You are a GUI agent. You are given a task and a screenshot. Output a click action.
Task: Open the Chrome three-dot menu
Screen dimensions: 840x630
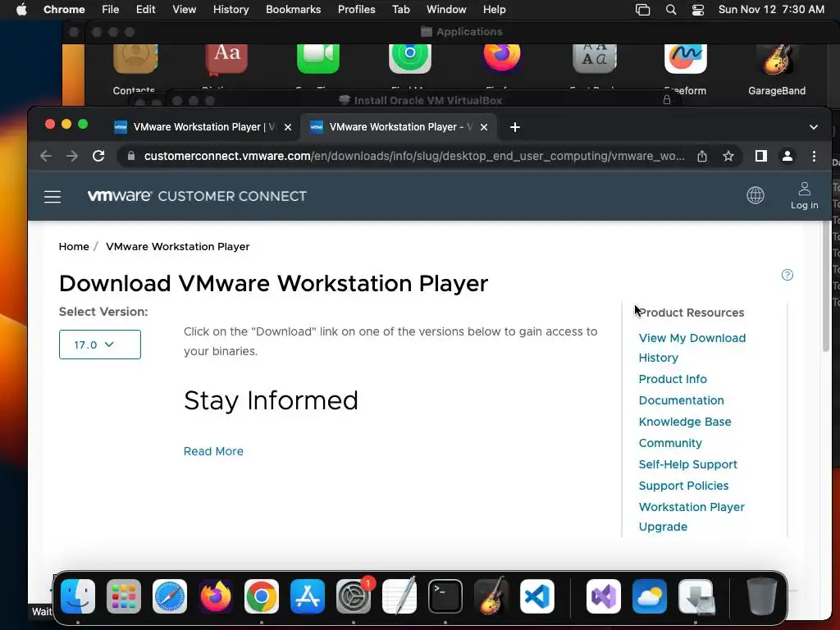814,156
